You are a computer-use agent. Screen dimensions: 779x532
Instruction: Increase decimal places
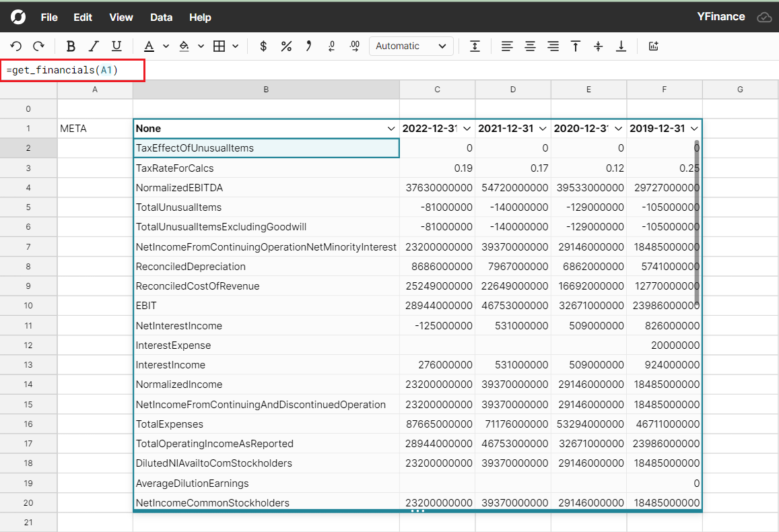coord(354,46)
